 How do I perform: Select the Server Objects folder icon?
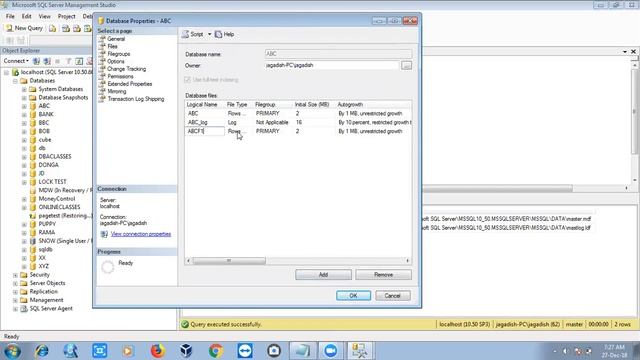(24, 283)
